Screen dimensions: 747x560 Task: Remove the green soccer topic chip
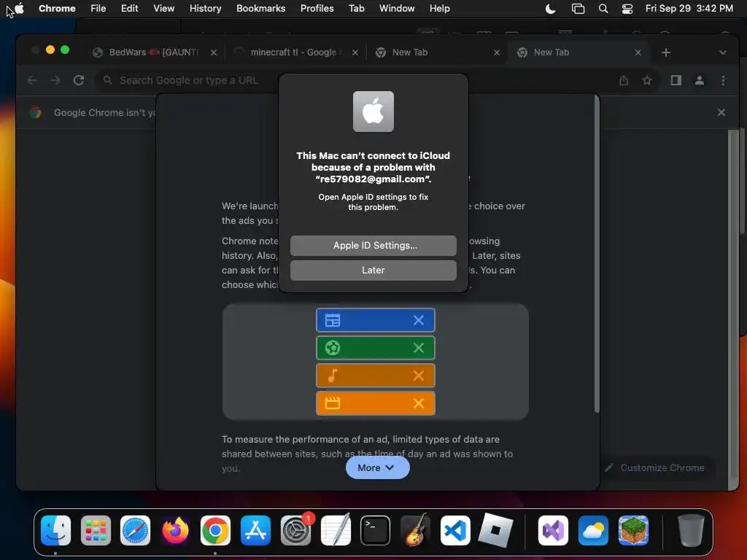418,348
